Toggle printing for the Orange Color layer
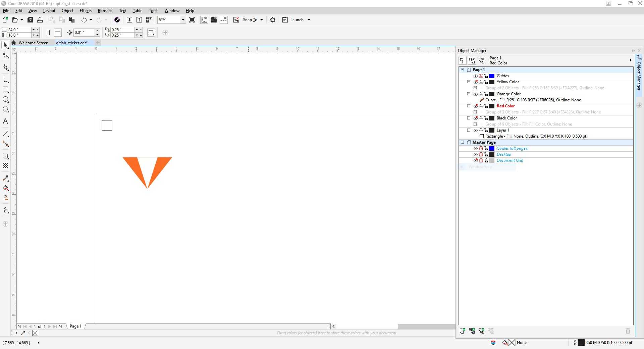Viewport: 644px width, 349px height. [x=481, y=94]
